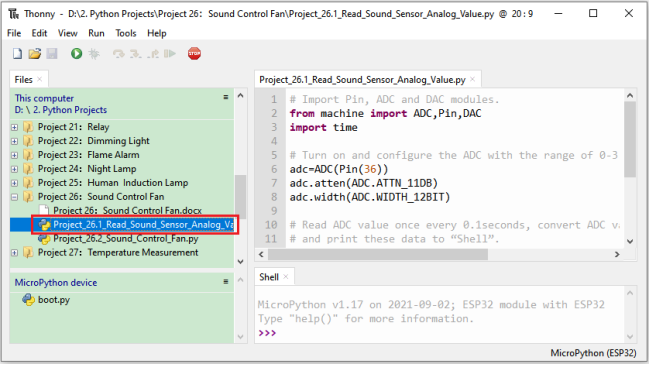The height and width of the screenshot is (365, 650).
Task: Click the Thonny app icon in title bar
Action: [x=14, y=14]
